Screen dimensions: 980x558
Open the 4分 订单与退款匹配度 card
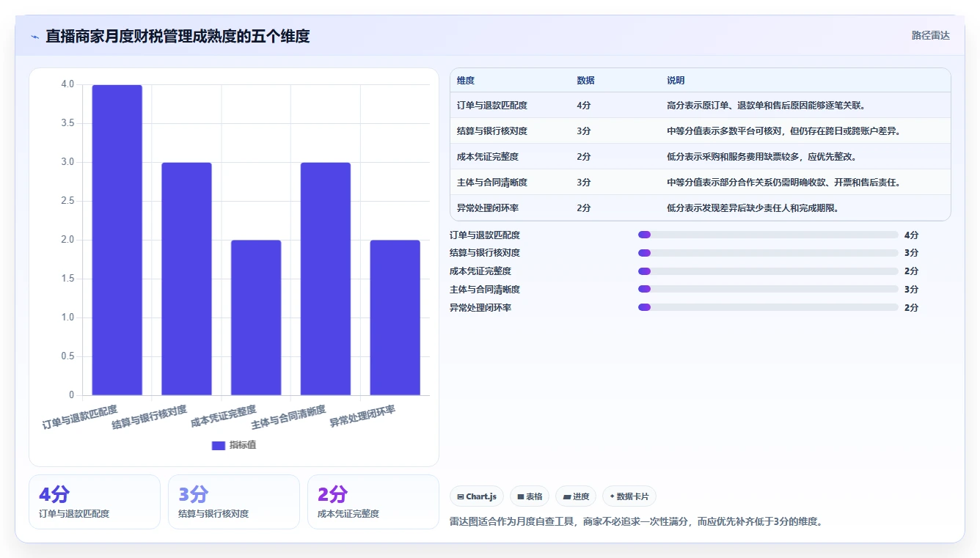[95, 502]
